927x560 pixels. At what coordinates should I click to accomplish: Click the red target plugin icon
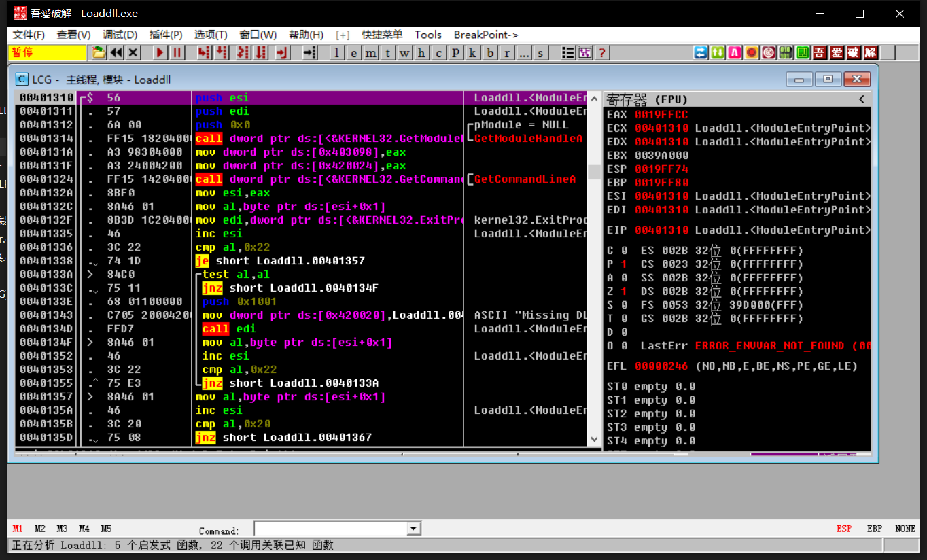point(769,52)
